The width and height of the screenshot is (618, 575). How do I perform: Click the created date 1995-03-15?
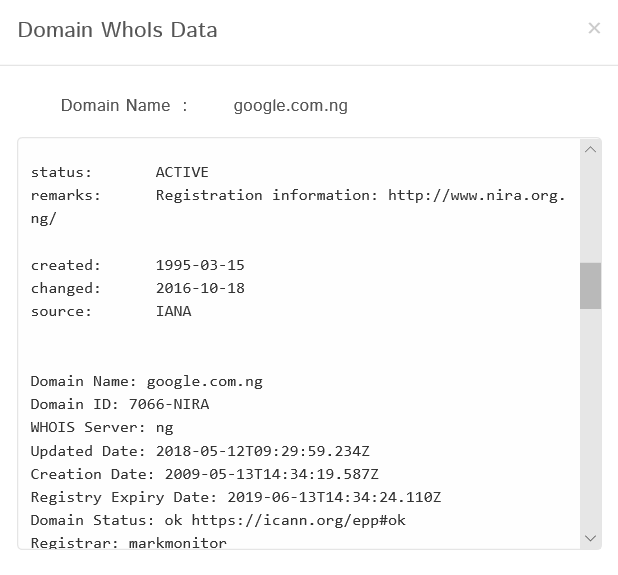[200, 265]
